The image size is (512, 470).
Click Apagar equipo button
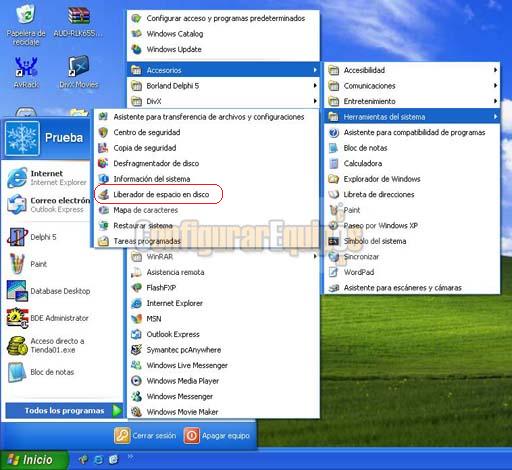click(216, 436)
